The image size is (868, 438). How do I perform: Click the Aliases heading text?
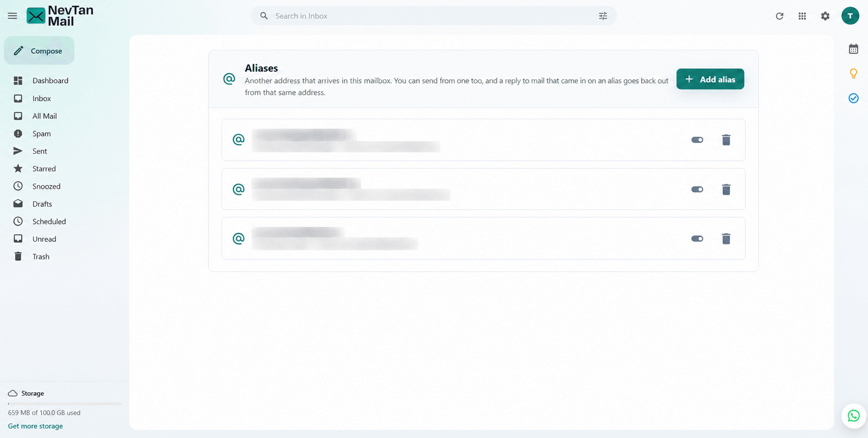click(x=261, y=68)
